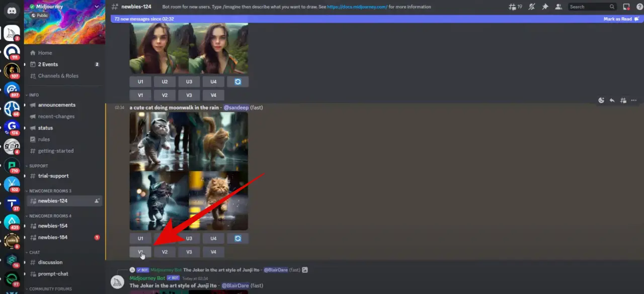Open the server with 897 notifications
The image size is (644, 294).
(12, 90)
